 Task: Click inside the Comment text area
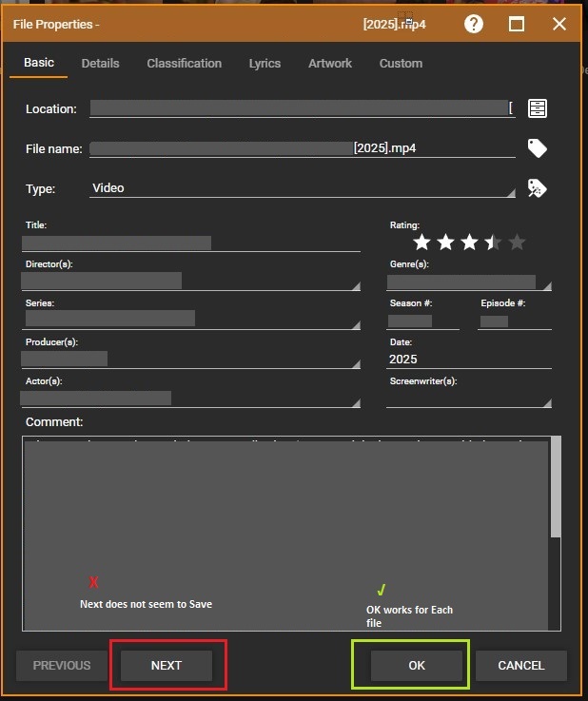click(286, 534)
